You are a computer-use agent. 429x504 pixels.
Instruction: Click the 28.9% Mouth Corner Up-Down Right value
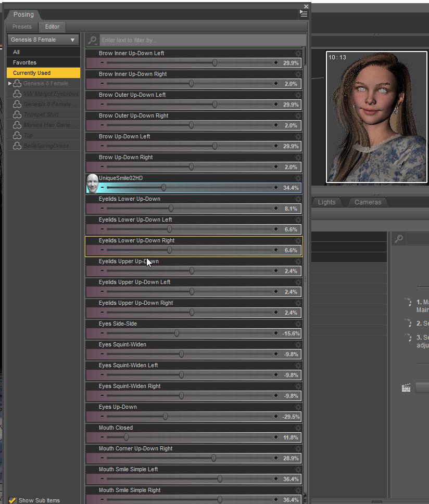291,458
